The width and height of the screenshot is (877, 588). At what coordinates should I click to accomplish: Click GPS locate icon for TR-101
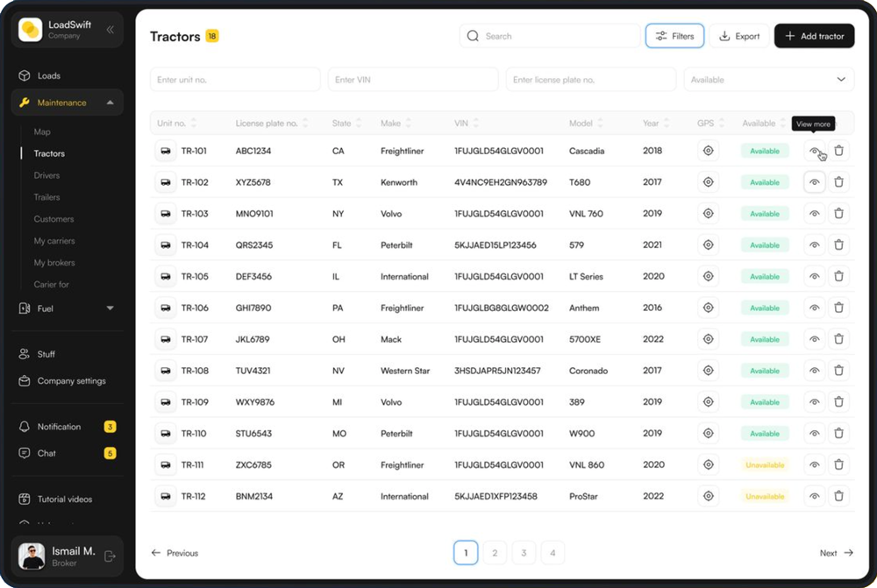708,151
